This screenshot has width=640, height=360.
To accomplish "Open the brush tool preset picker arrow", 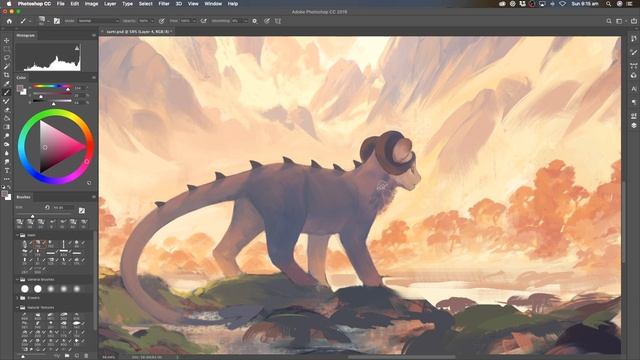I will pyautogui.click(x=30, y=21).
